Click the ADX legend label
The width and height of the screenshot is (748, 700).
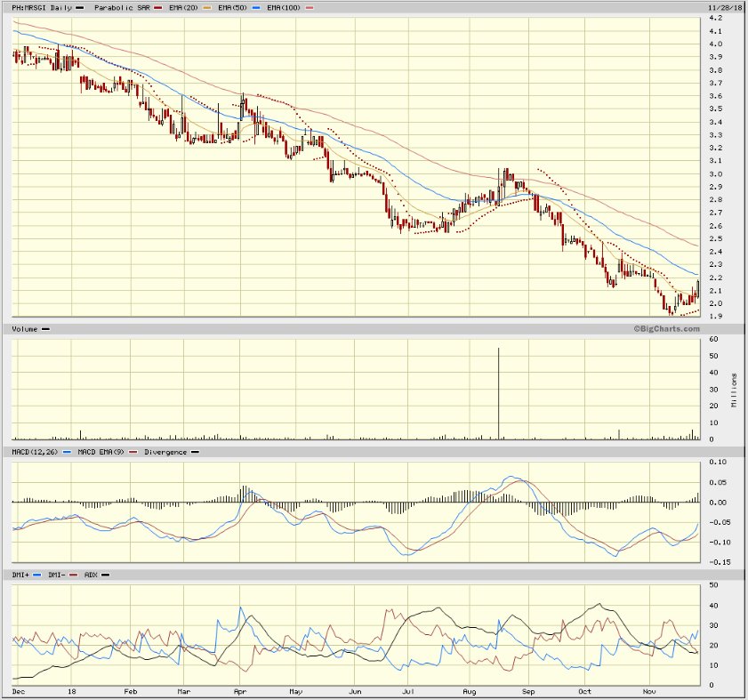tap(91, 575)
